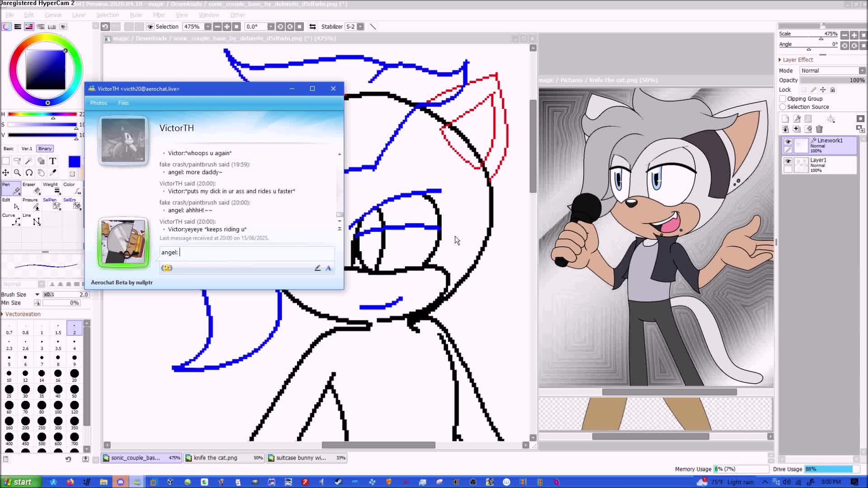Click the Hue slider bar
The height and width of the screenshot is (488, 868).
tap(42, 114)
